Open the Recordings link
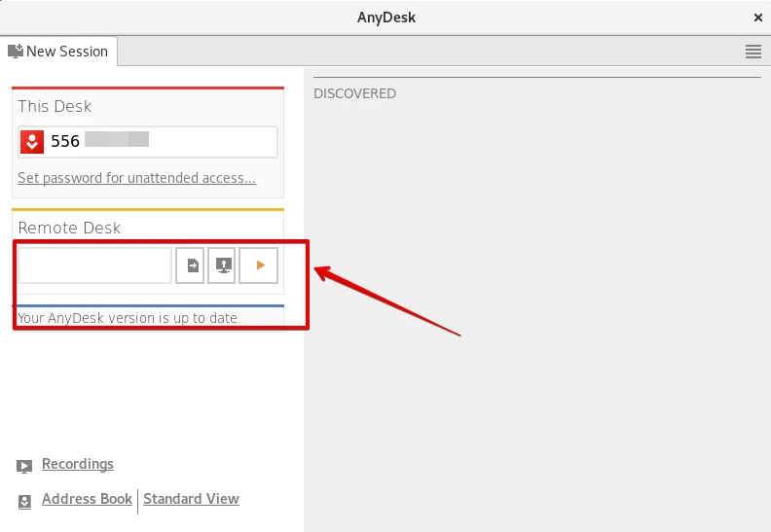 click(78, 464)
